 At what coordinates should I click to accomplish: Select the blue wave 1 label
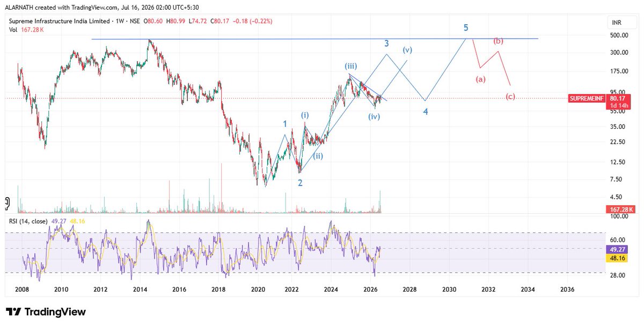tap(285, 123)
